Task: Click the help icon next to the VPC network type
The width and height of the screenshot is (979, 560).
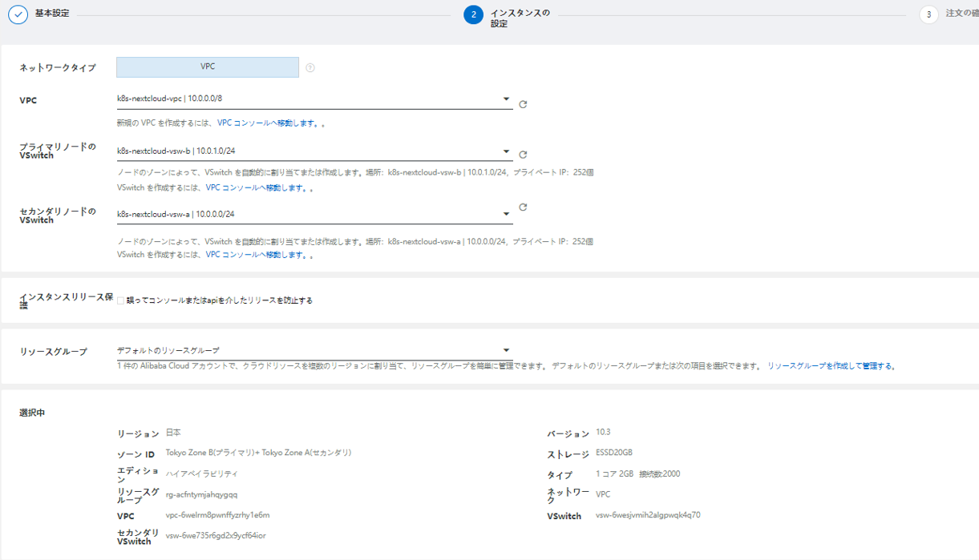Action: coord(310,68)
